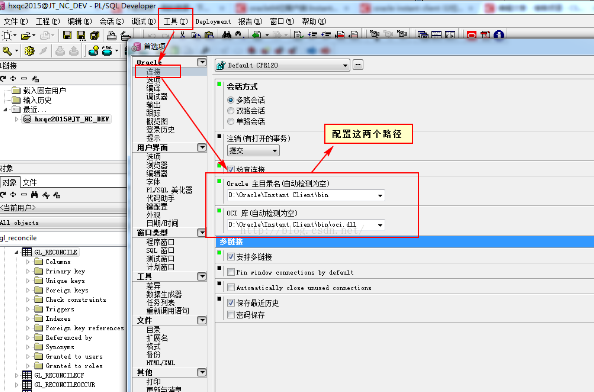
Task: Select the Triggers folder in tree
Action: (x=60, y=309)
